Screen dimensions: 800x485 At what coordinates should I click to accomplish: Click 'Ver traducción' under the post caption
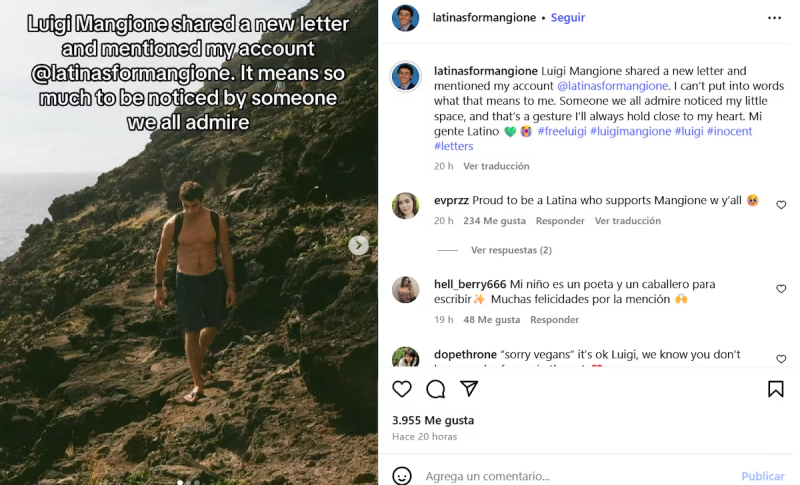[496, 166]
